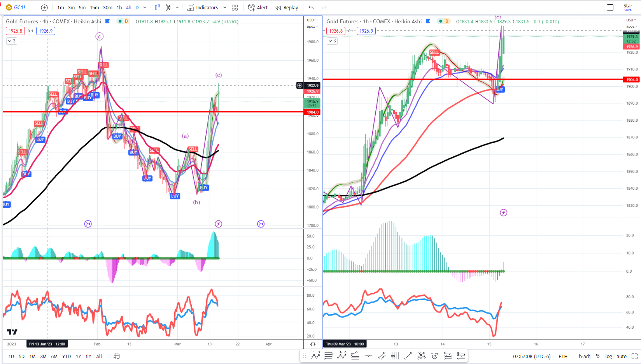This screenshot has width=641, height=364.
Task: Open chart settings gear icon
Action: coord(313,345)
